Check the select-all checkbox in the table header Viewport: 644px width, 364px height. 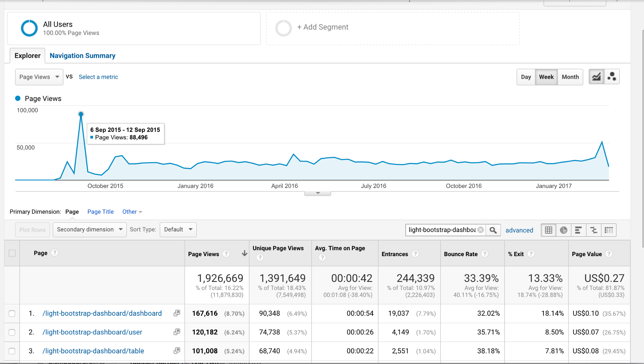tap(12, 254)
